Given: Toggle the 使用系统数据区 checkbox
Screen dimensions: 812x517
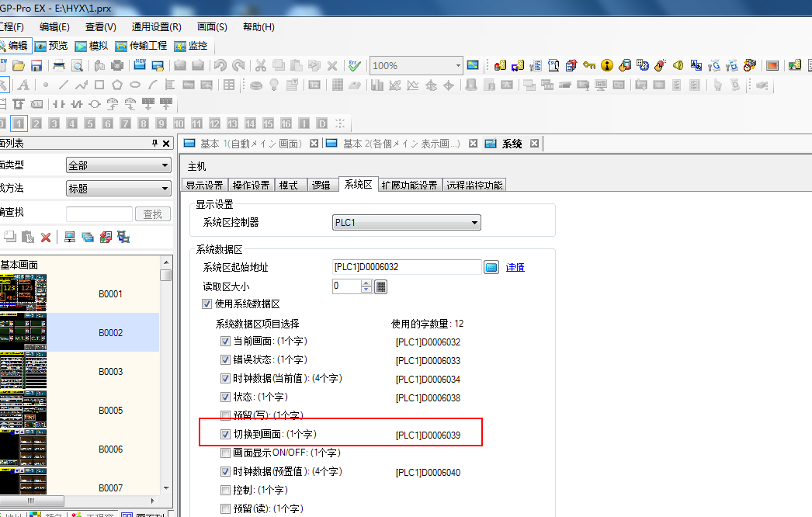Looking at the screenshot, I should [x=207, y=304].
